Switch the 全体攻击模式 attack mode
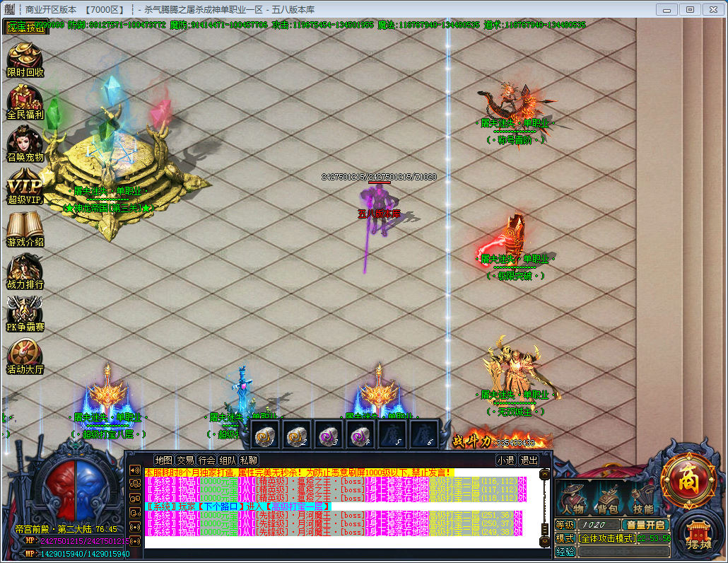 coord(607,538)
